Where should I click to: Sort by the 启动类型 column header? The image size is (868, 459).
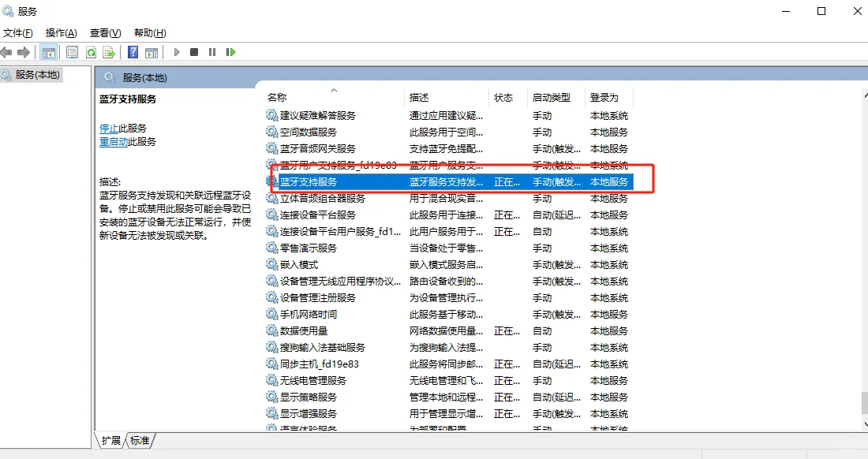[x=556, y=97]
